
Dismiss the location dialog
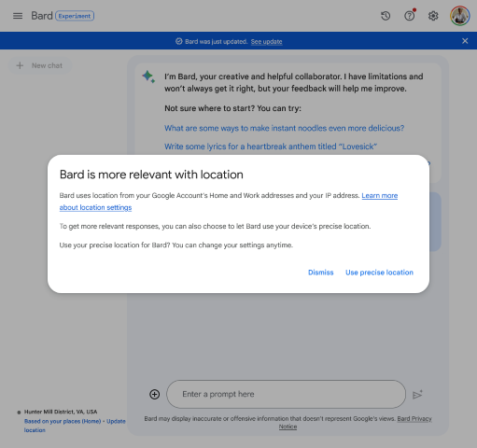320,273
